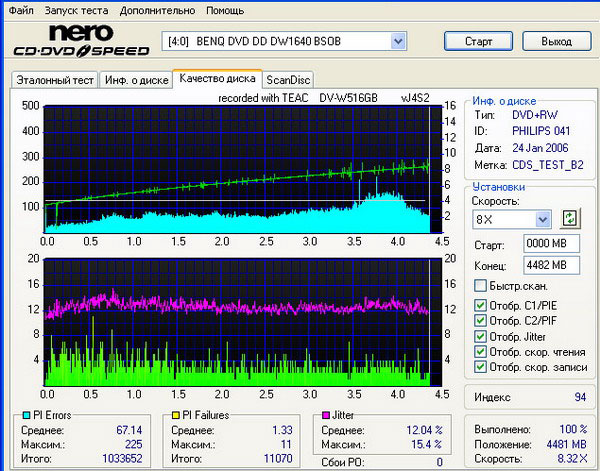Viewport: 600px width, 471px height.
Task: Open the Файл menu
Action: click(21, 10)
